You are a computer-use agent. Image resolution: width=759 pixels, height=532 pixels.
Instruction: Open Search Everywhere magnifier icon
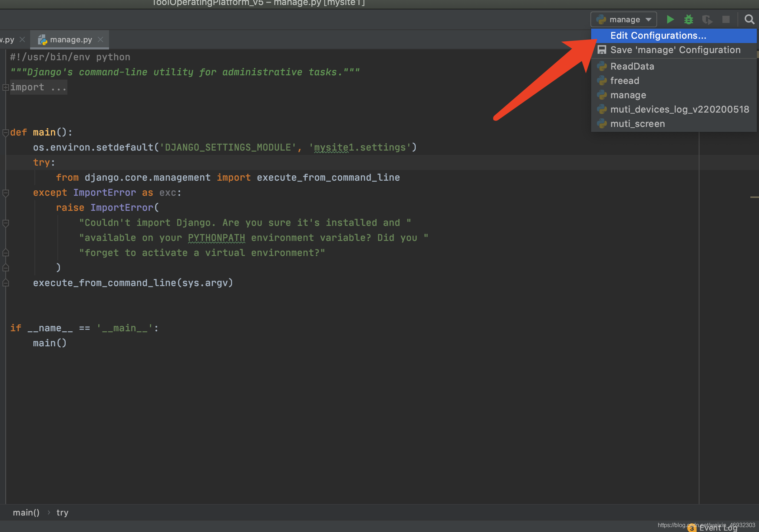pos(749,19)
